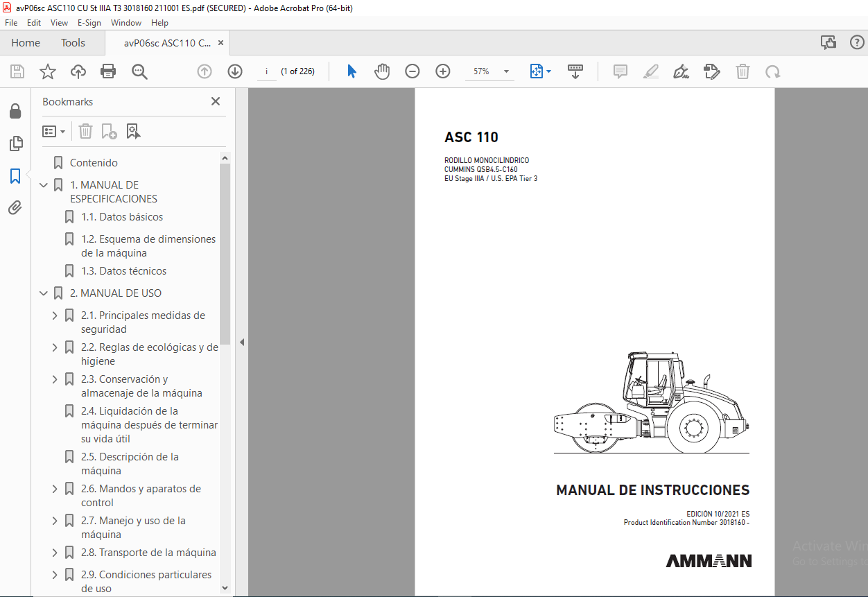The image size is (868, 597).
Task: Open bookmark 1.3. Datos técnicos
Action: [x=123, y=271]
